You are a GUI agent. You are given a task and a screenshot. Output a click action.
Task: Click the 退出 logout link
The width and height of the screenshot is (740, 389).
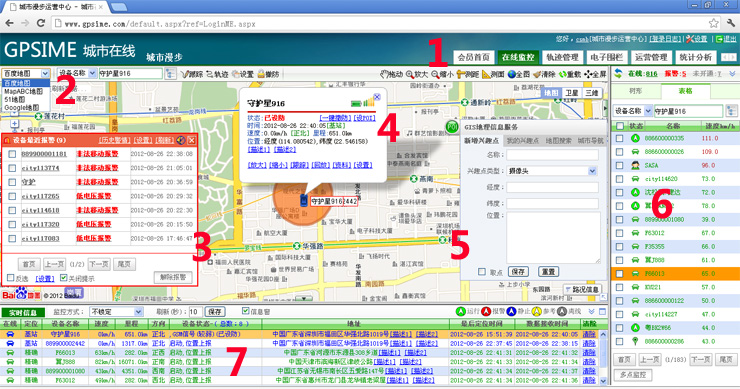click(726, 39)
